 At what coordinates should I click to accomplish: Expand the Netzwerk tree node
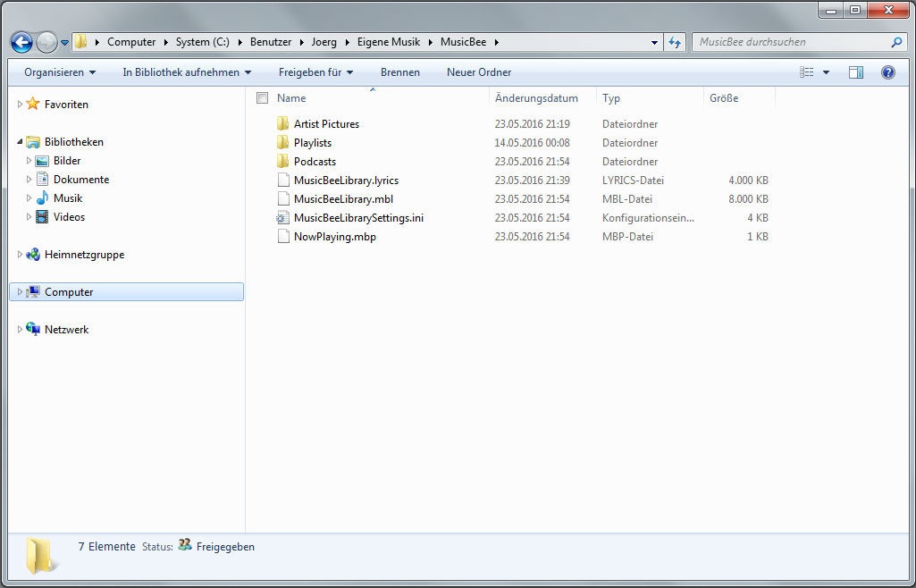20,330
